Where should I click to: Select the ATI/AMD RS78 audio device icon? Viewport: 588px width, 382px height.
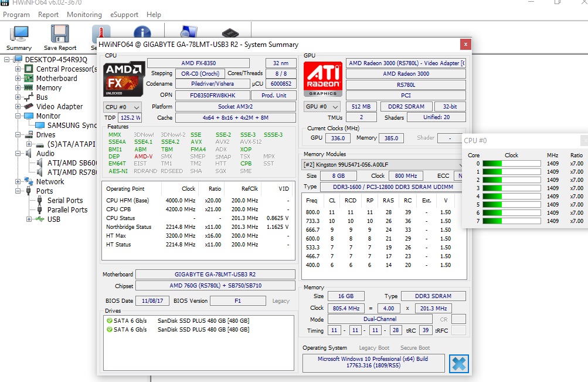click(x=40, y=173)
